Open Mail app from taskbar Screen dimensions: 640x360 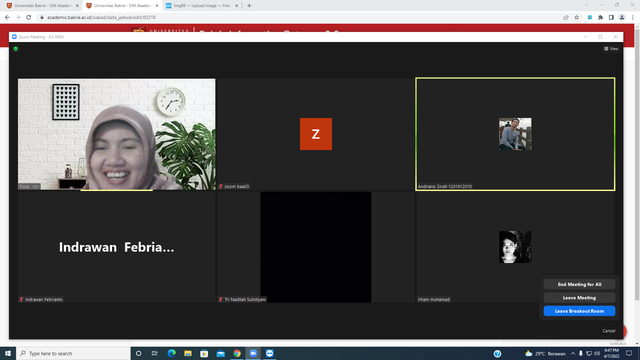pos(220,353)
